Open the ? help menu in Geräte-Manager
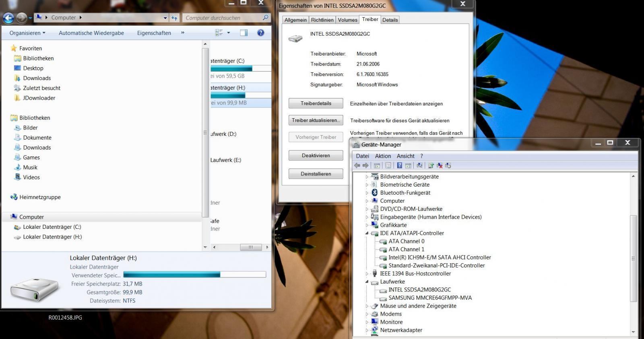Viewport: 644px width, 339px height. [421, 156]
